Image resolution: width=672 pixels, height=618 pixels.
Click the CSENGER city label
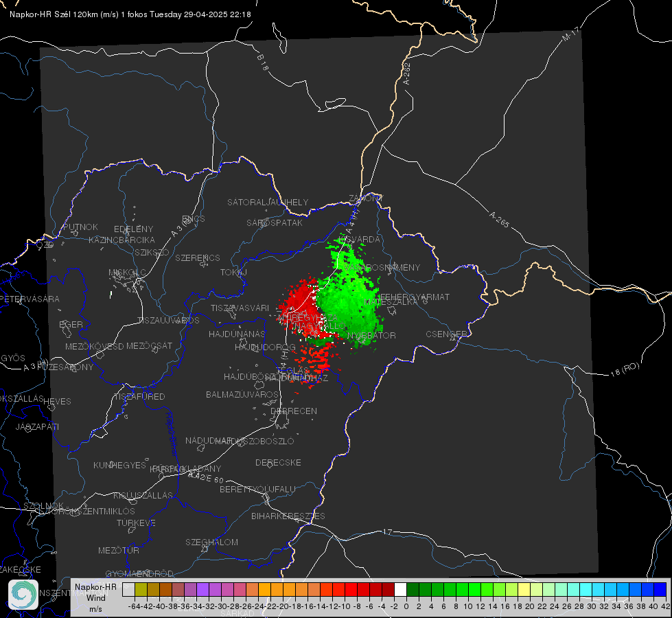point(446,334)
